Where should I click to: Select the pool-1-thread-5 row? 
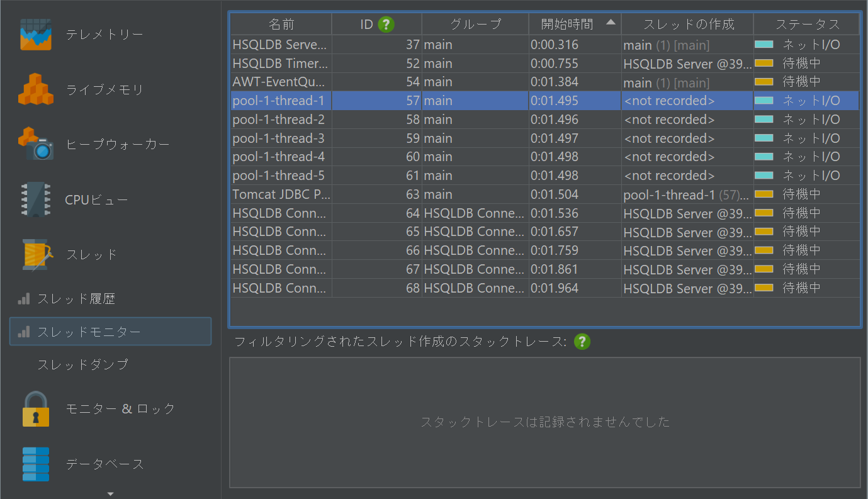click(544, 176)
